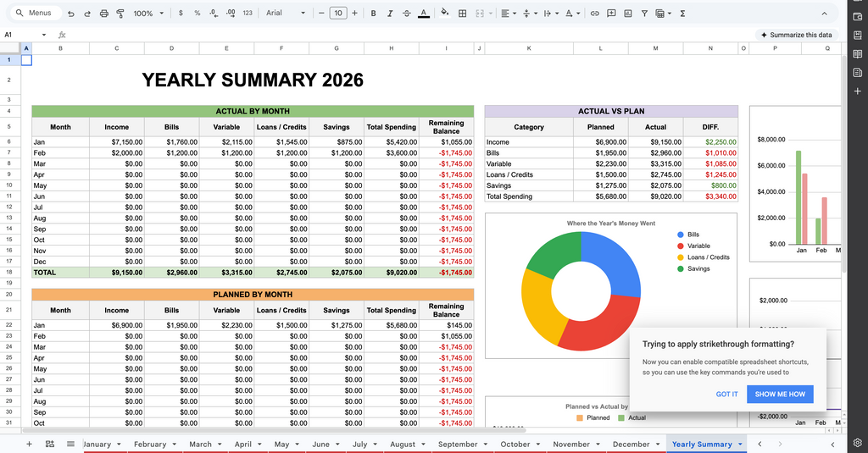Viewport: 868px width, 453px height.
Task: Click SHOW ME HOW button
Action: click(x=780, y=395)
